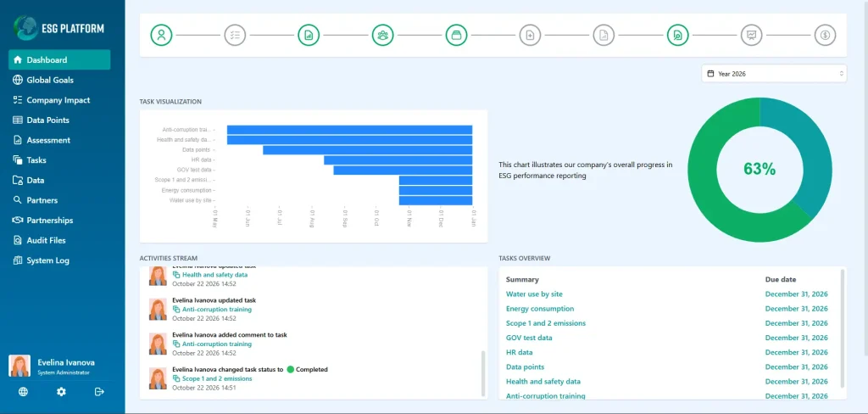Select Tasks in the sidebar
Viewport: 868px width, 414px height.
coord(36,160)
